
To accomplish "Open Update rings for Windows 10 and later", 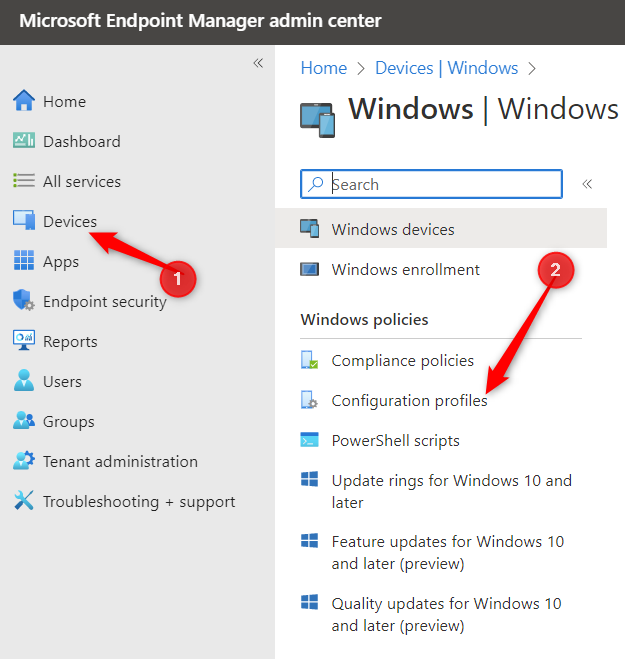I will coord(451,491).
